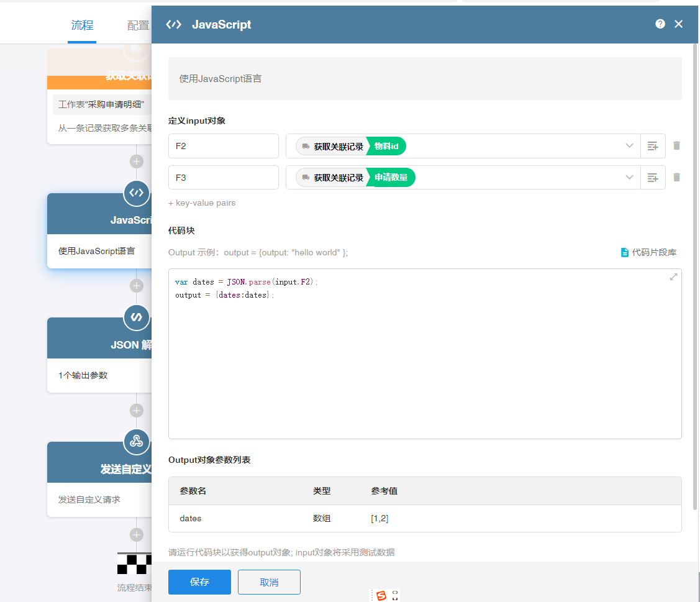Screen dimensions: 700x602
Task: Select the JavaScript node icon in flow
Action: point(137,193)
